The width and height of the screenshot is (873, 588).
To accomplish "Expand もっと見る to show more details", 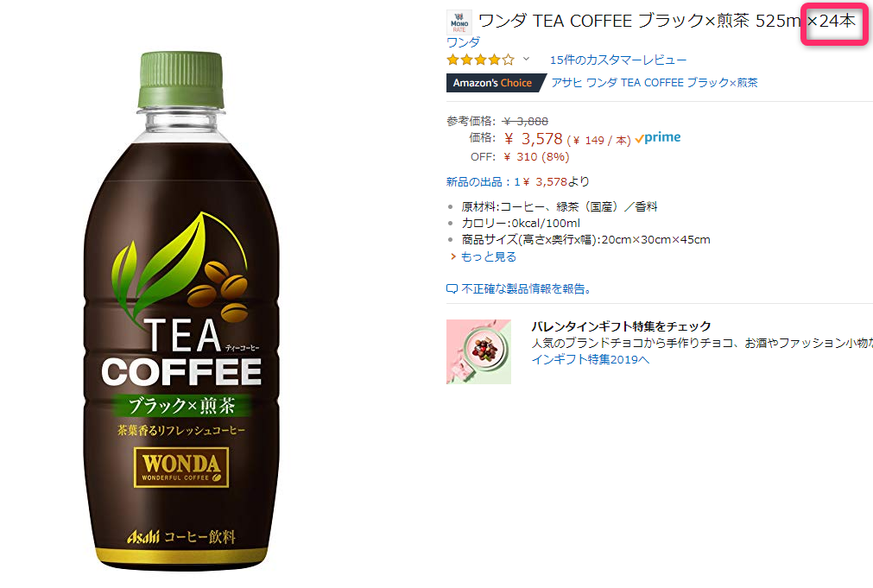I will (488, 256).
